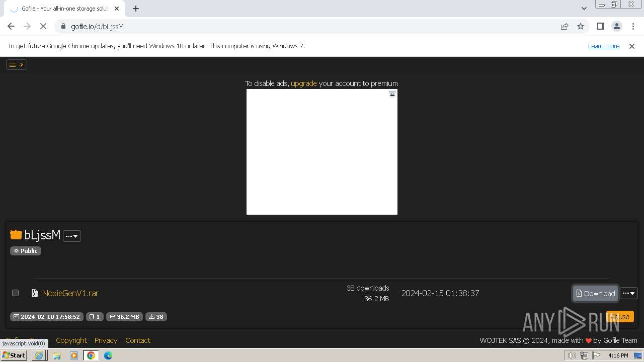Open the network tray icon
This screenshot has height=362, width=644.
point(584,355)
